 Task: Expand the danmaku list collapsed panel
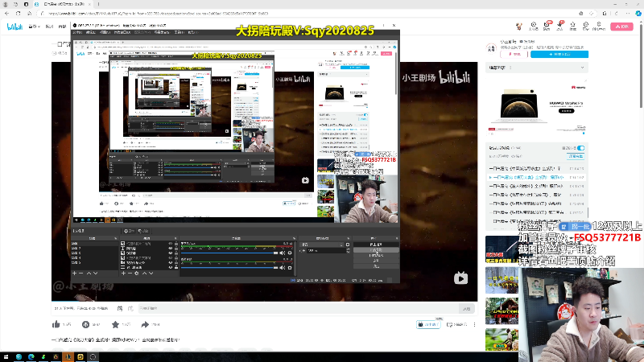tap(536, 68)
